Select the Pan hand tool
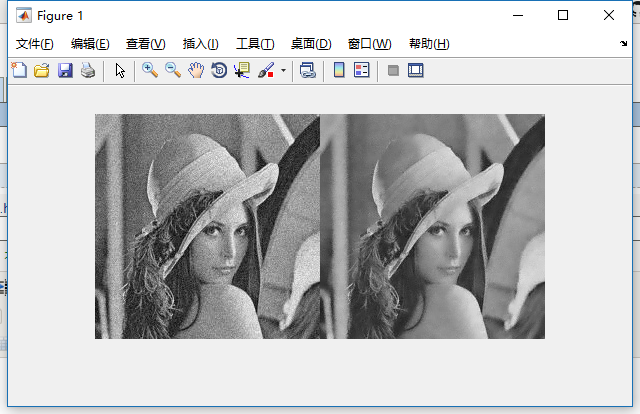The width and height of the screenshot is (640, 414). 196,70
